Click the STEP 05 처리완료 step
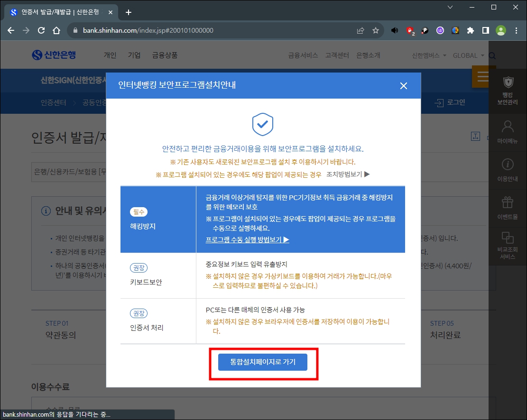Viewport: 527px width, 420px height. [x=445, y=329]
